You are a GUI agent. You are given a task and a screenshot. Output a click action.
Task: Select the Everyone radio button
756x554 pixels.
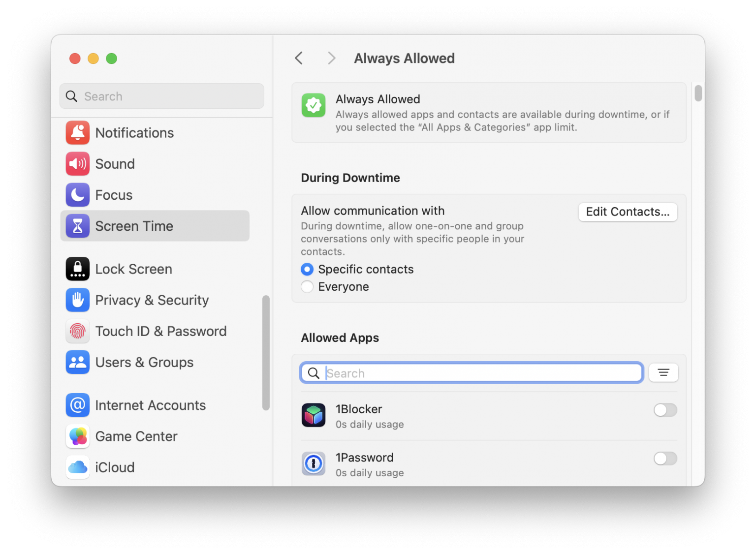[307, 286]
